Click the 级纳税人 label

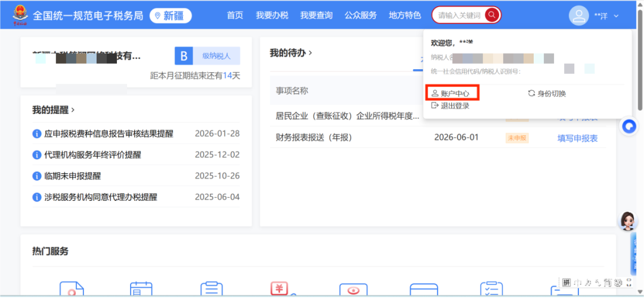coord(216,56)
